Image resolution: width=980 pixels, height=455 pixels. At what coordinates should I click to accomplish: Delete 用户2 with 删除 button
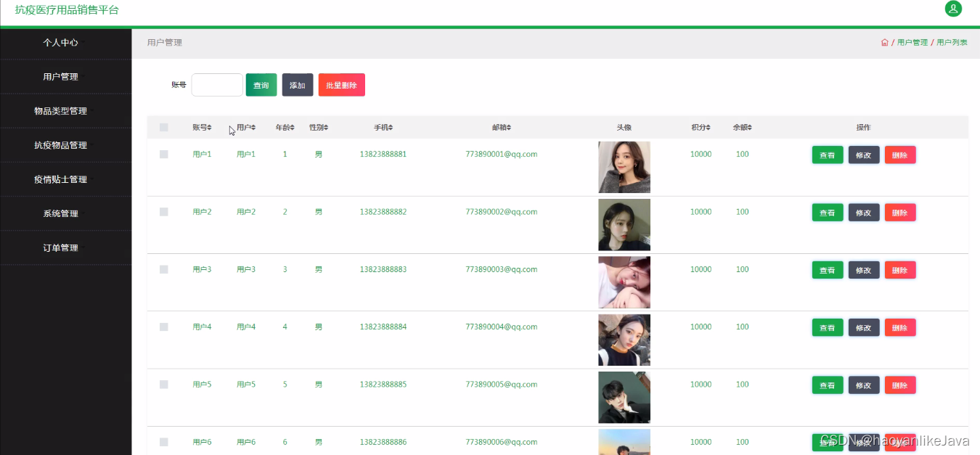(x=900, y=213)
